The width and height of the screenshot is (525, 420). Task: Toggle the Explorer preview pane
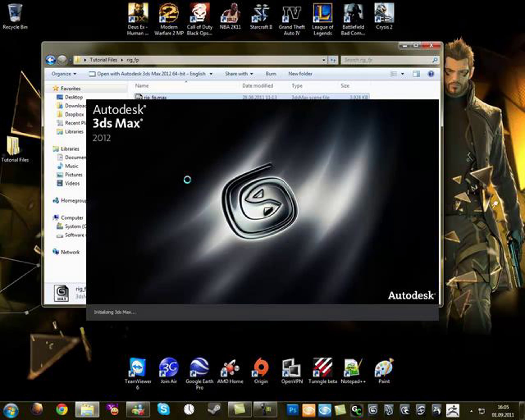[x=416, y=74]
